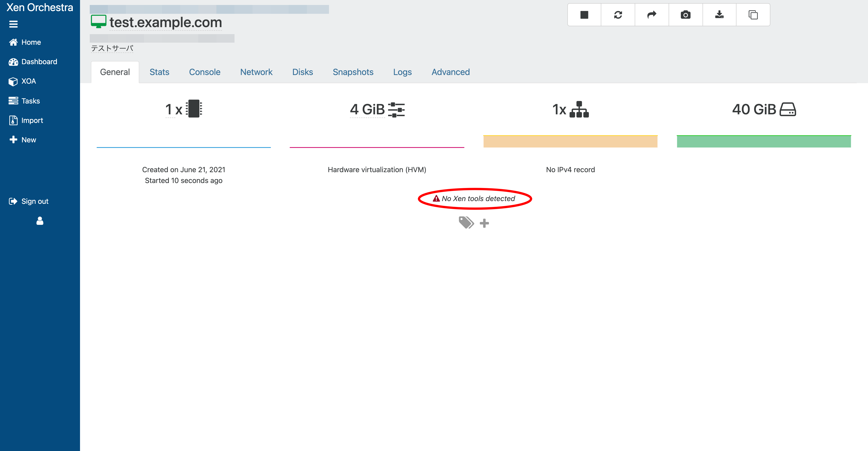868x451 pixels.
Task: Edit description テストサーバ
Action: [112, 49]
